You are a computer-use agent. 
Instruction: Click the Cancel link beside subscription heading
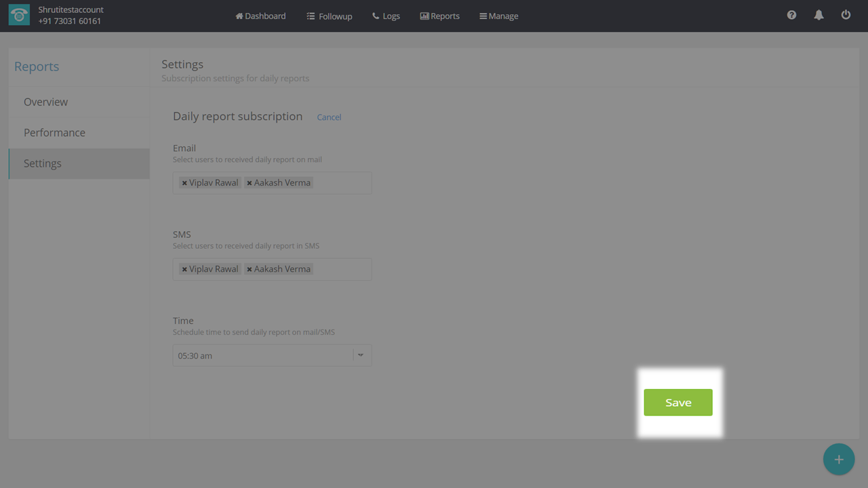[329, 117]
